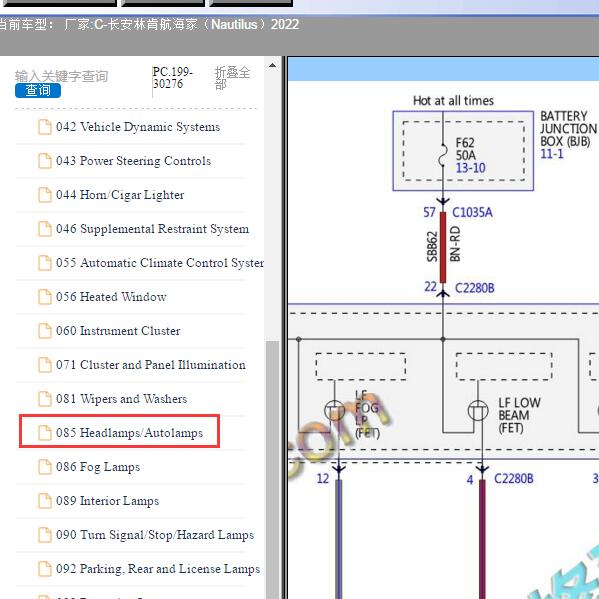
Task: Click the 折叠全部 collapse all link
Action: (x=232, y=78)
